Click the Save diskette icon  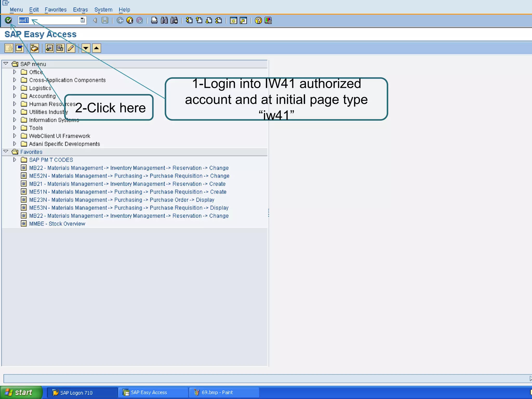point(105,20)
